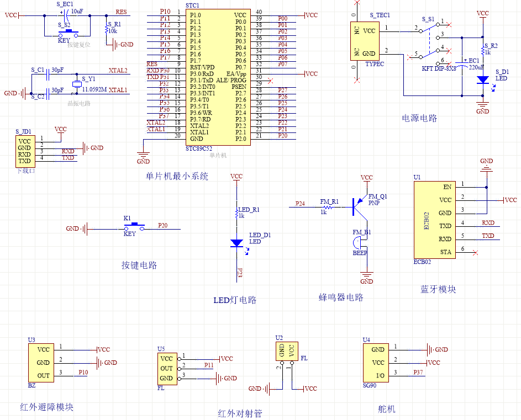Click the XTAL1 net label beside 11.0592M

pyautogui.click(x=118, y=90)
